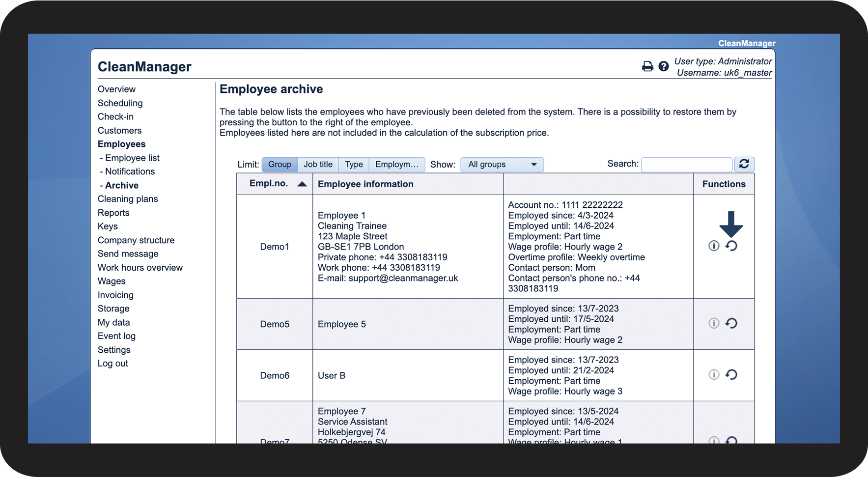Click into the Search input field
Screen dimensions: 868x477
click(686, 165)
